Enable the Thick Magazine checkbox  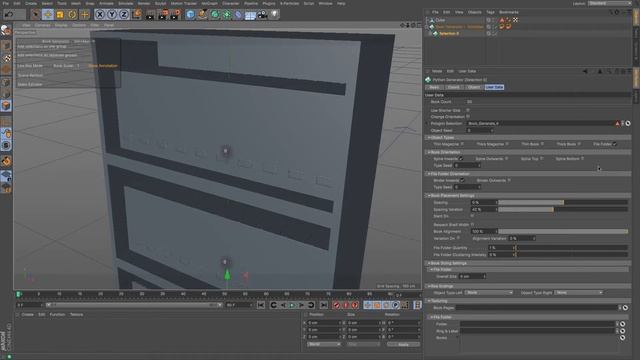tap(507, 144)
